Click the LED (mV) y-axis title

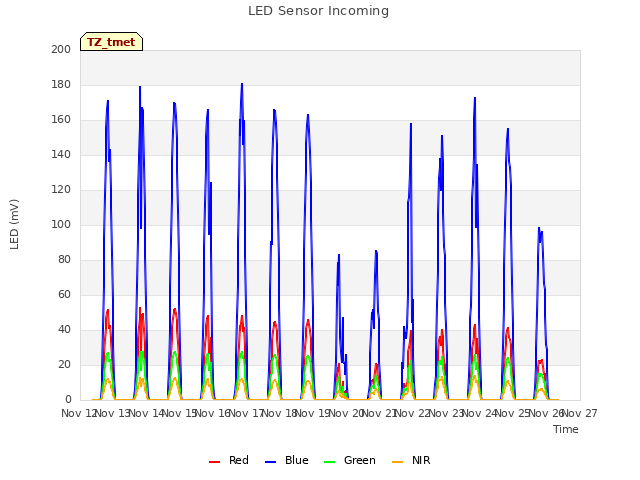(x=14, y=224)
